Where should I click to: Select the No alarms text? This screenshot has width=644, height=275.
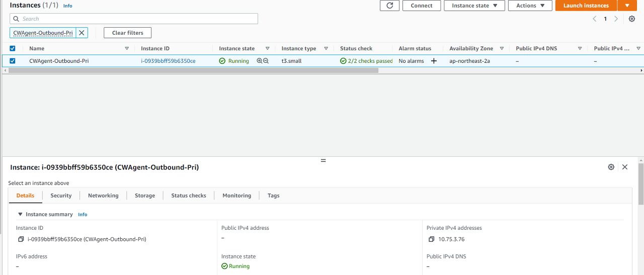[411, 61]
